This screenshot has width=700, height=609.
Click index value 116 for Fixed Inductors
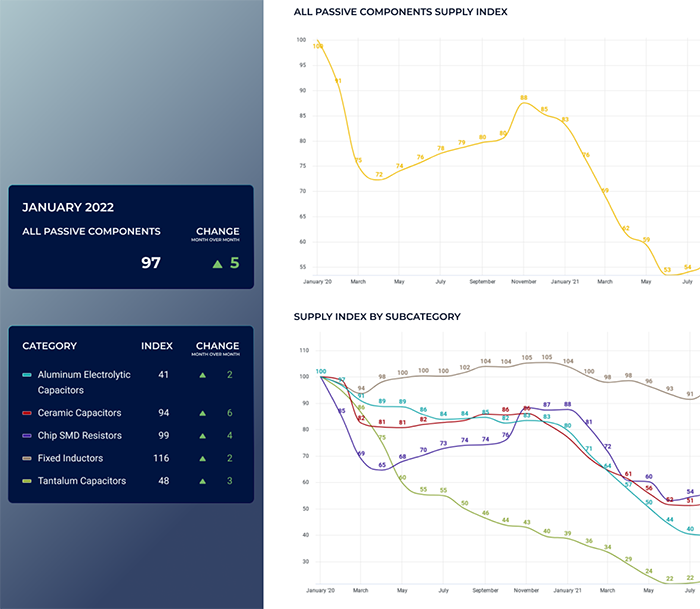161,459
